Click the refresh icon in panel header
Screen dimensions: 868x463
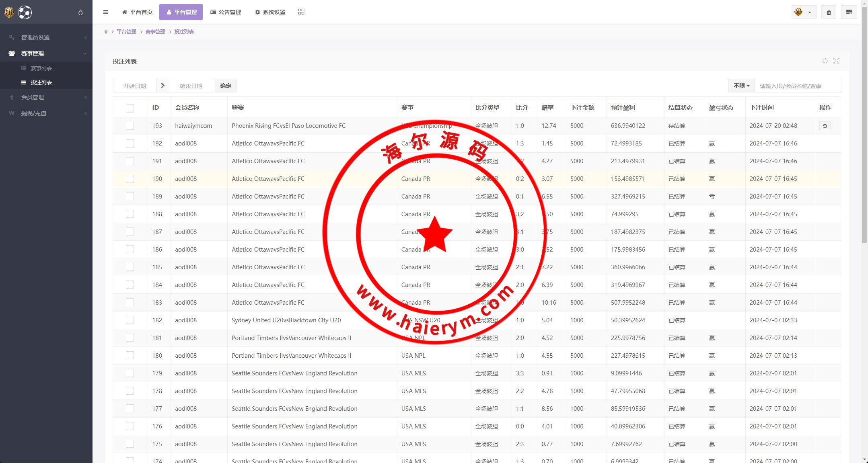coord(825,61)
